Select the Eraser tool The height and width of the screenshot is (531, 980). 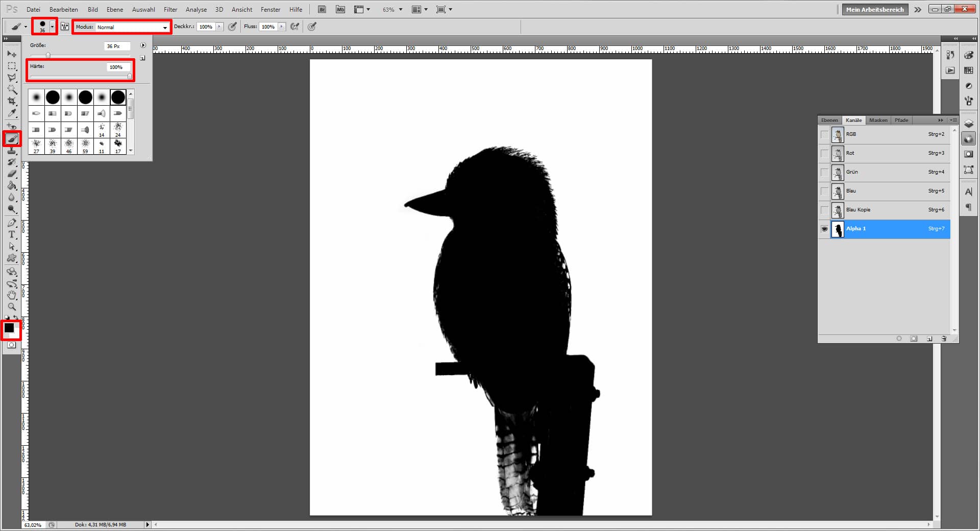[11, 174]
